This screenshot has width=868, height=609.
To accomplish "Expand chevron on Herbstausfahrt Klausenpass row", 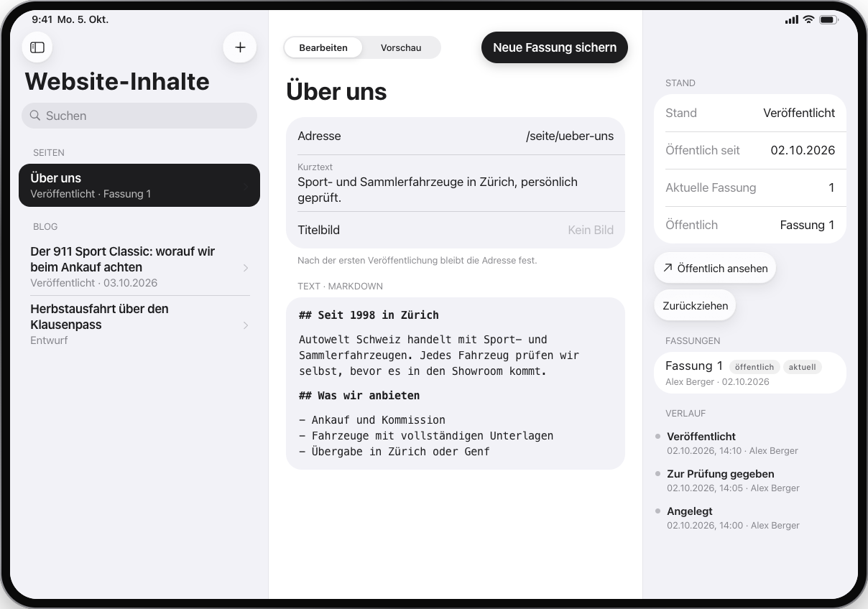I will (246, 325).
